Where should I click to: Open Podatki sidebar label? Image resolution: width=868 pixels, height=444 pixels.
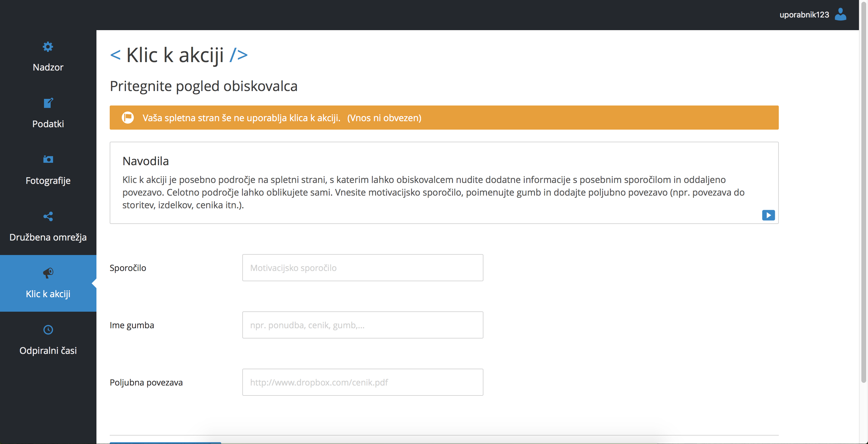coord(48,124)
